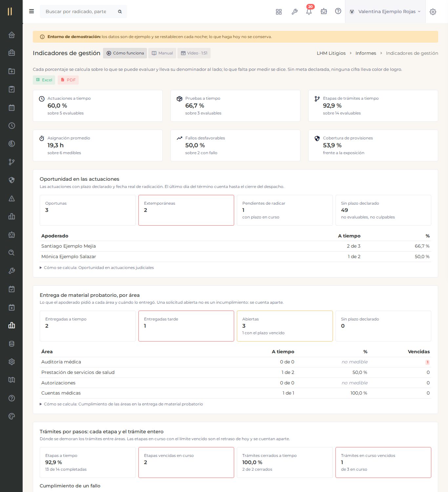Click the database icon in sidebar
Screen dimensions: 448x492
11,344
